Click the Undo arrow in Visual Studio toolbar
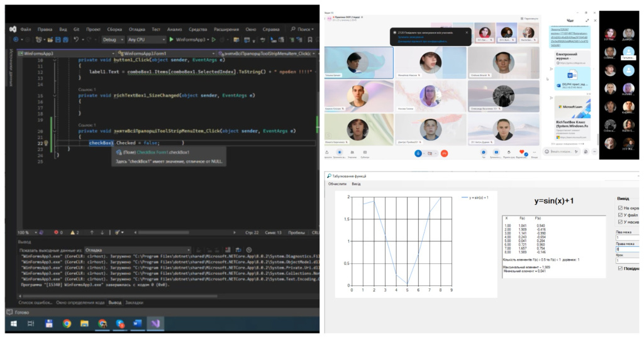This screenshot has height=338, width=644. point(76,40)
